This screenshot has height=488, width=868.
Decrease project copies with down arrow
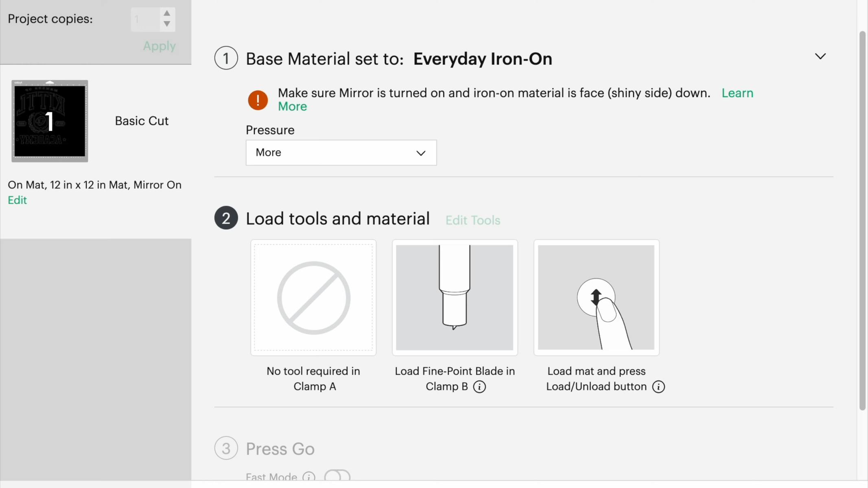coord(167,24)
